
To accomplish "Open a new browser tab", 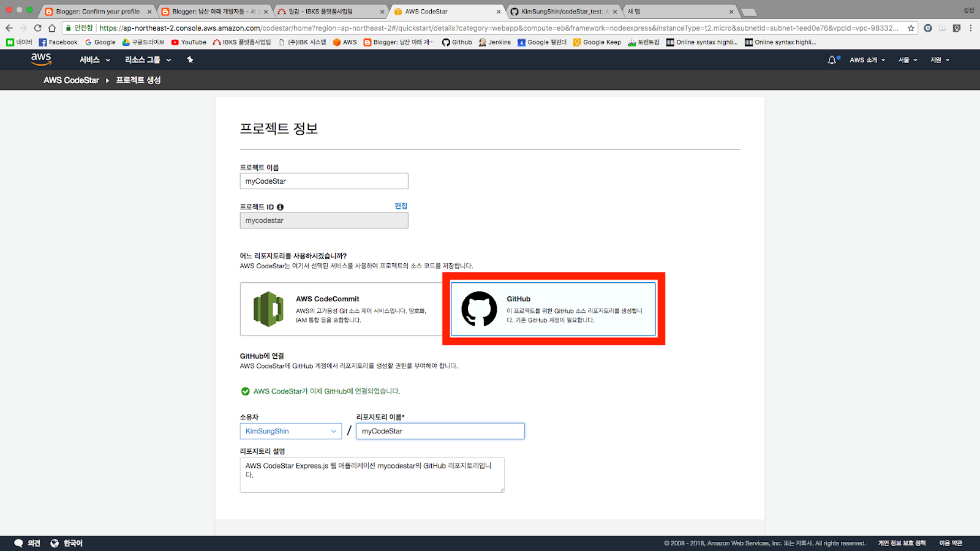I will click(x=748, y=12).
